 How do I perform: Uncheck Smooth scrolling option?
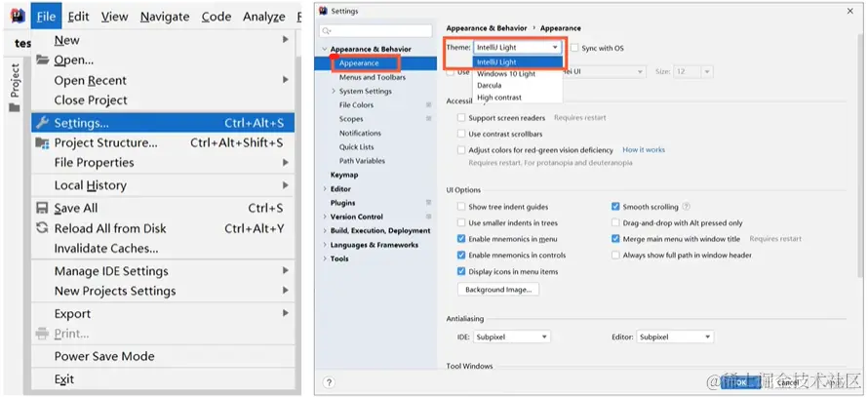[x=615, y=207]
